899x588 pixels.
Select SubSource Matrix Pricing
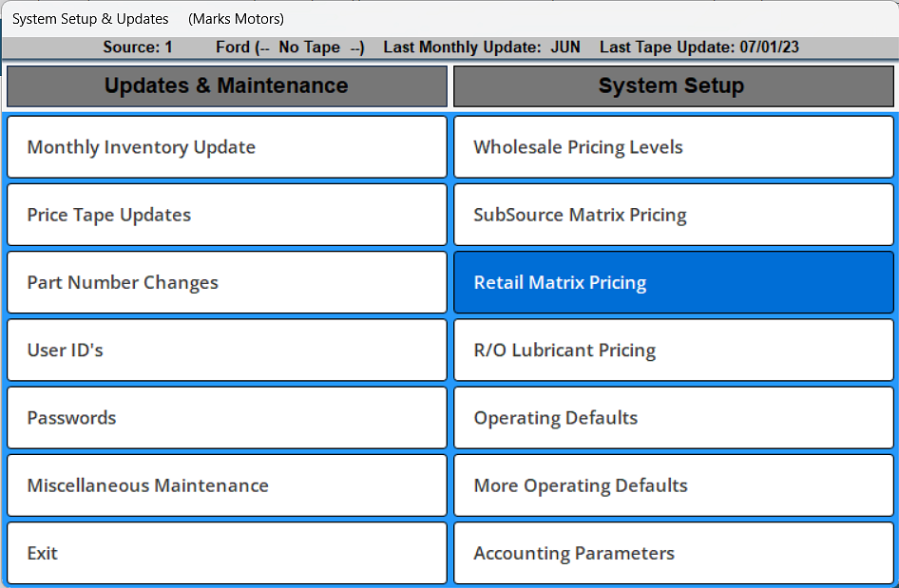point(673,214)
